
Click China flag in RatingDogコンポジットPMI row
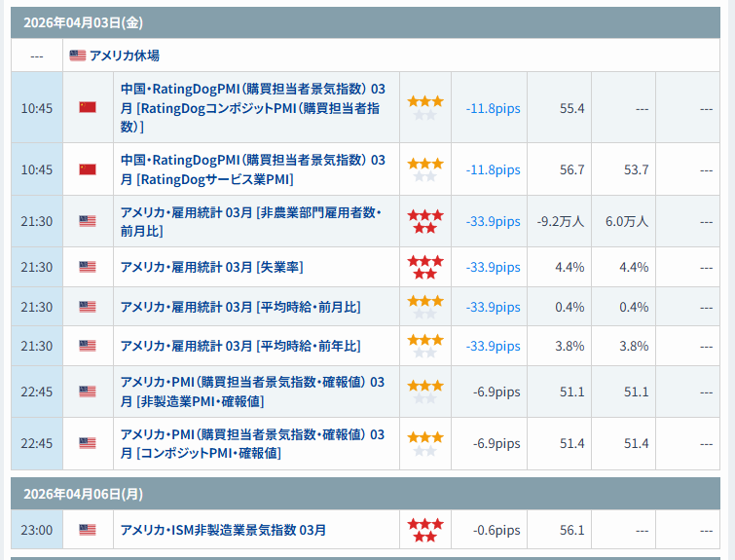[88, 107]
